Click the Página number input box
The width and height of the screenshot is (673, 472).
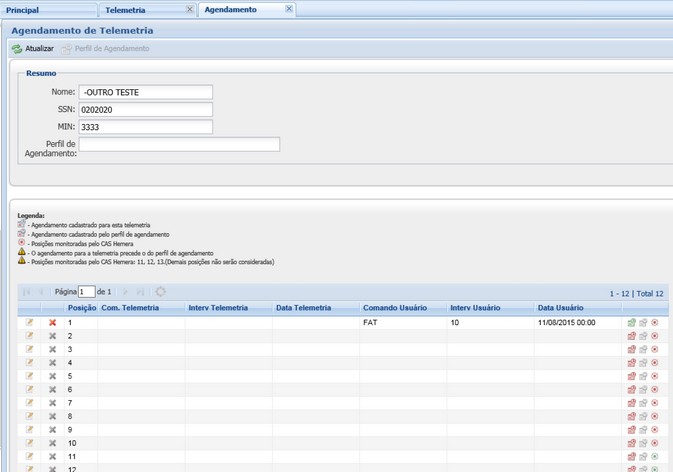[87, 292]
